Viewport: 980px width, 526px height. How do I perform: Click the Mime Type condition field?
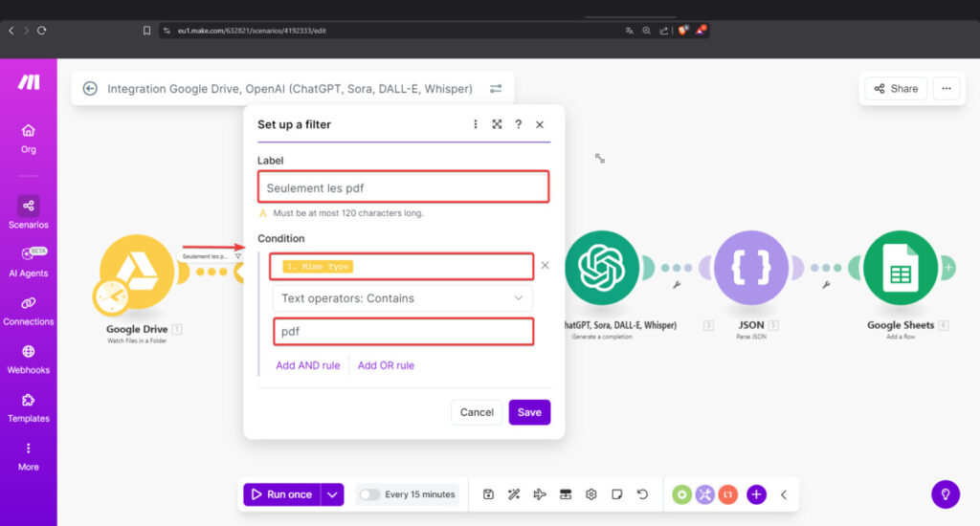(x=402, y=266)
